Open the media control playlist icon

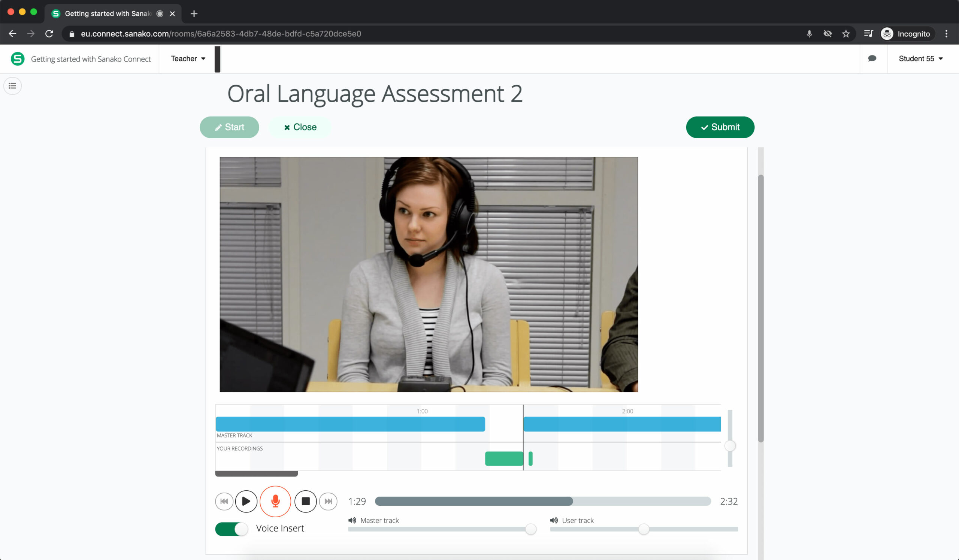868,33
